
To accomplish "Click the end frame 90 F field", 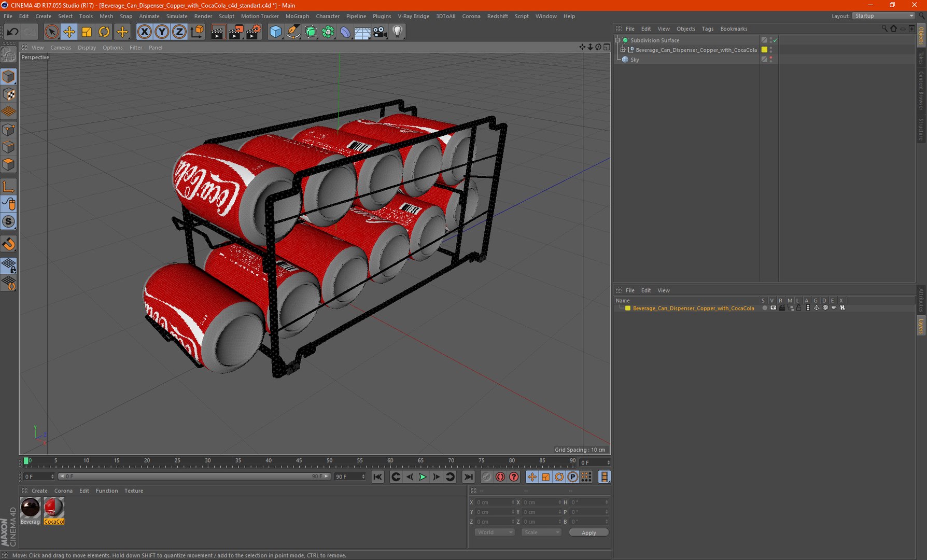I will click(x=350, y=477).
